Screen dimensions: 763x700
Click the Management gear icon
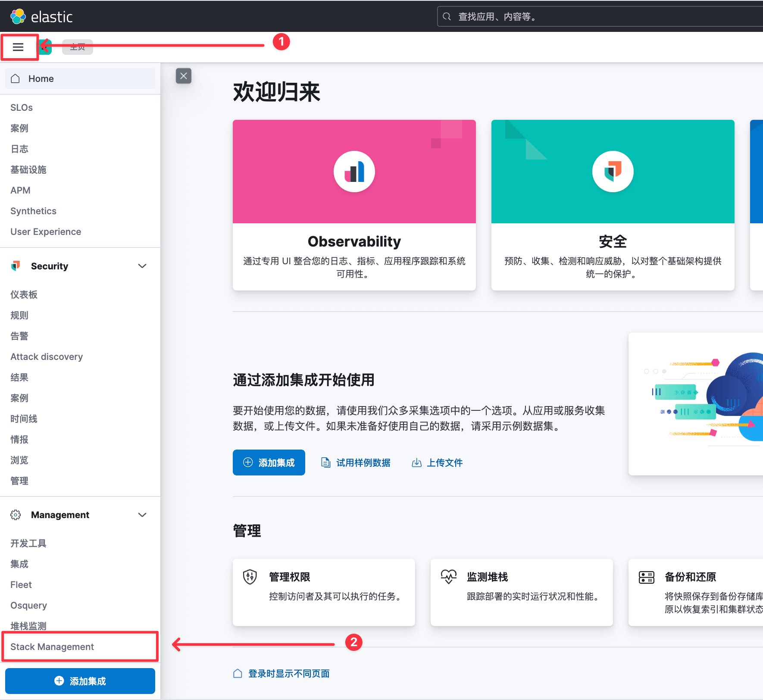(16, 515)
